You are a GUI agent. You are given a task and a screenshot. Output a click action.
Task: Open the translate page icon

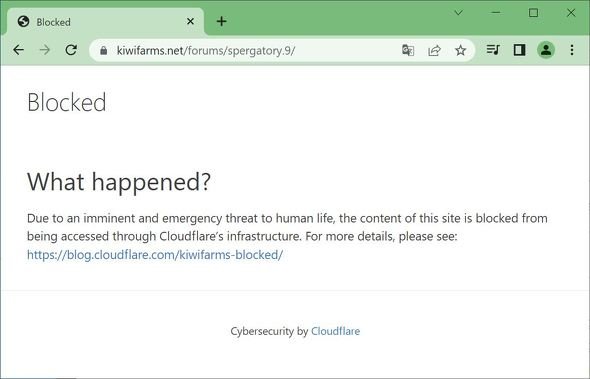408,50
